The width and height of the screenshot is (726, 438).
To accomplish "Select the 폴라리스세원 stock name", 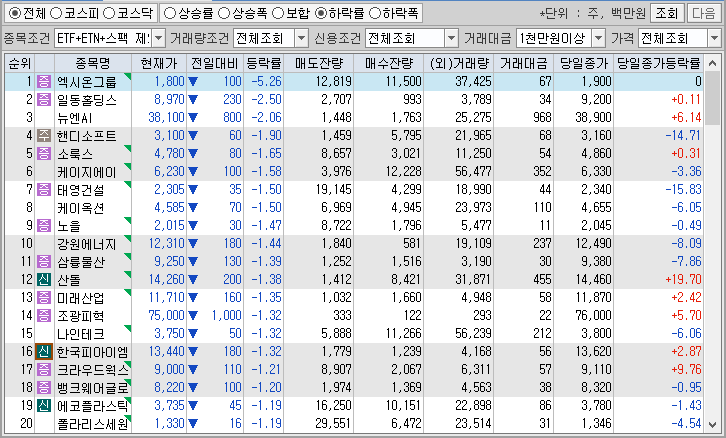I will pyautogui.click(x=93, y=424).
